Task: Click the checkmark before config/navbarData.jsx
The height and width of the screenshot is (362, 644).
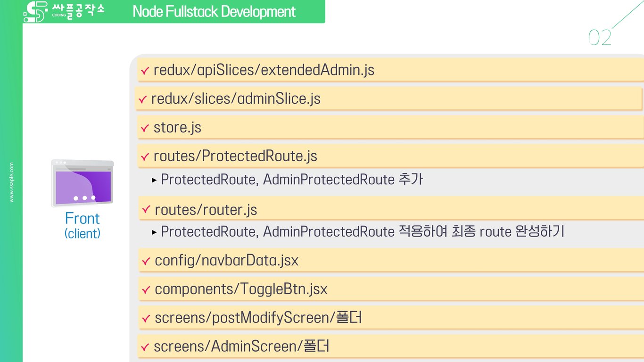Action: 146,261
